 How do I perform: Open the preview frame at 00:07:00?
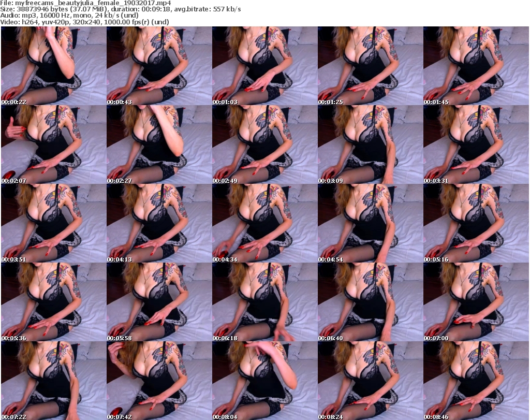476,302
